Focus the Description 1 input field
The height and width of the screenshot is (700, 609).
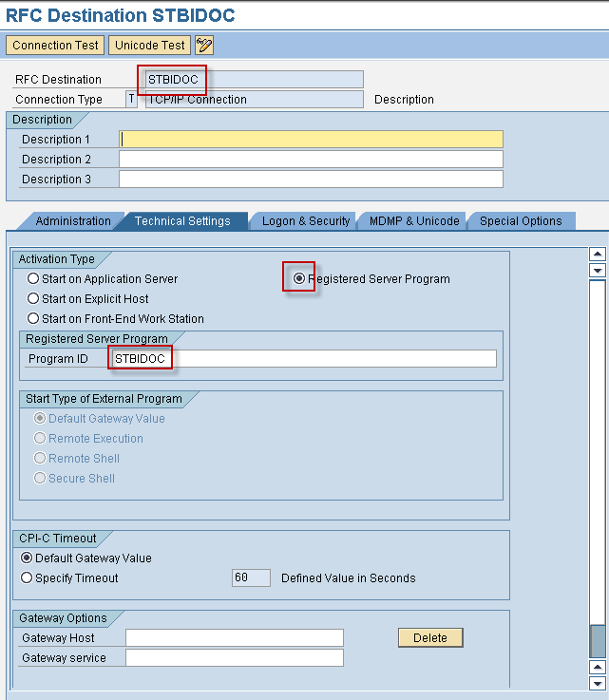pos(312,140)
